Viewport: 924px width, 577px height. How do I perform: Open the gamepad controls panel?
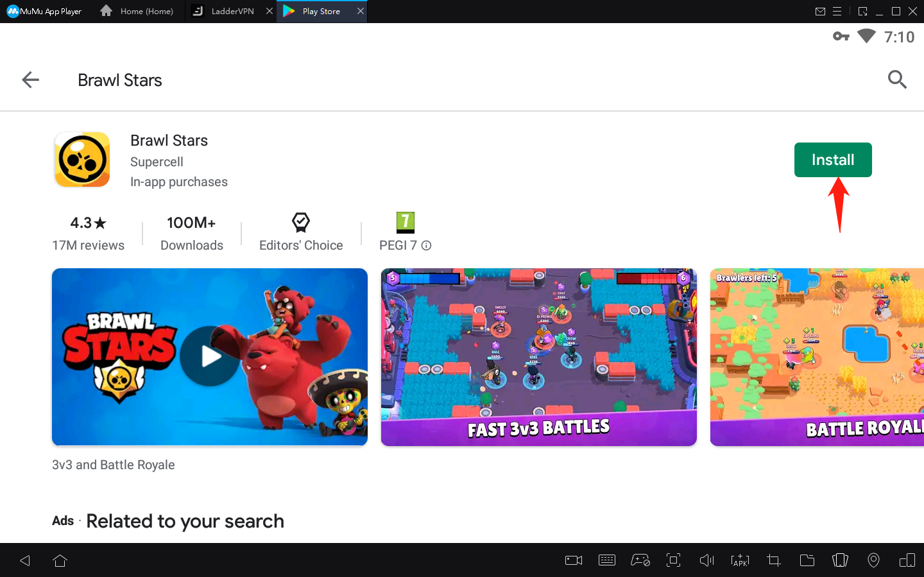point(640,560)
